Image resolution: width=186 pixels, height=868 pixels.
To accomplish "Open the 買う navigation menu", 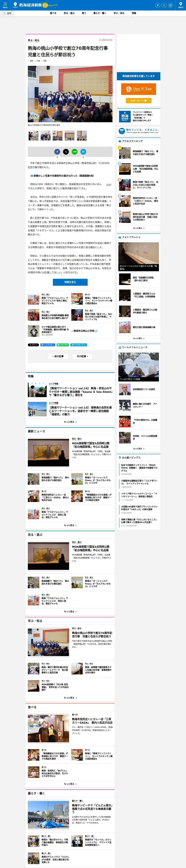I will tap(84, 13).
